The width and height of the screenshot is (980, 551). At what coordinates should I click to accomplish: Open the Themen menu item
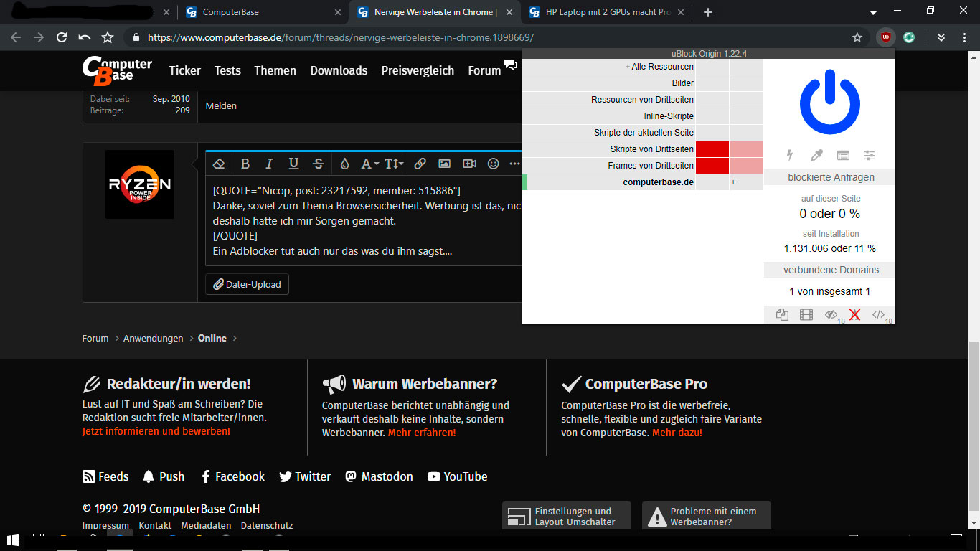point(275,70)
